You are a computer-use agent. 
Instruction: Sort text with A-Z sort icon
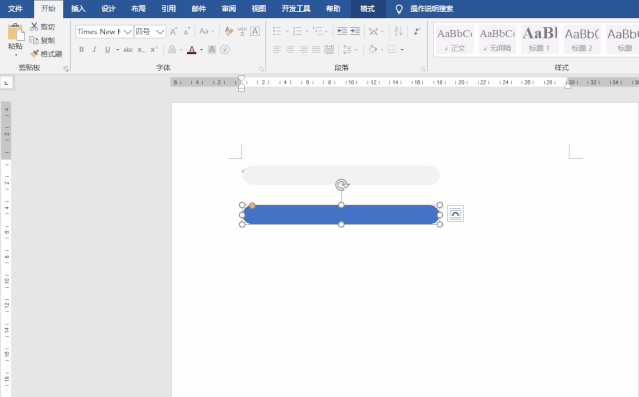click(399, 31)
